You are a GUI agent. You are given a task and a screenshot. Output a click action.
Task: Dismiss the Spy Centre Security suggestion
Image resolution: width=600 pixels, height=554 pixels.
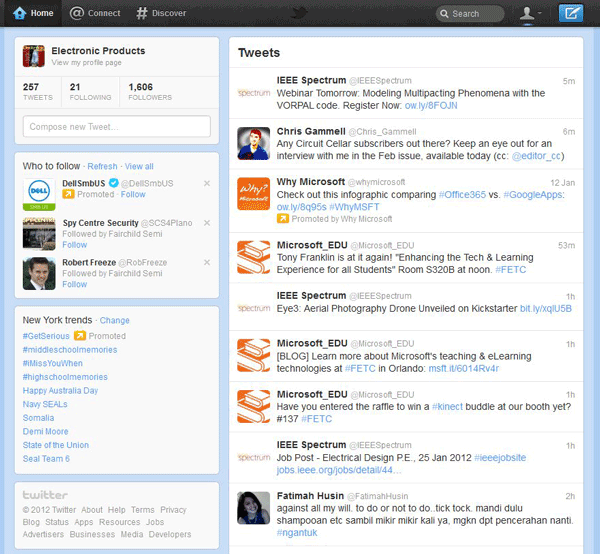tap(207, 223)
